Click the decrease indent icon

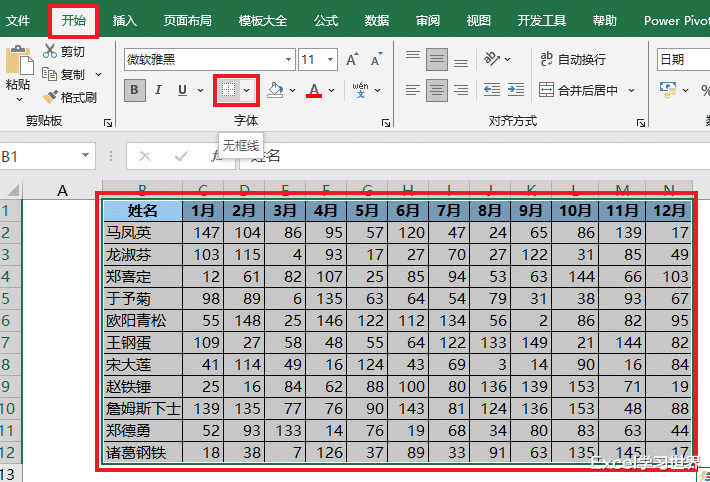pyautogui.click(x=492, y=90)
